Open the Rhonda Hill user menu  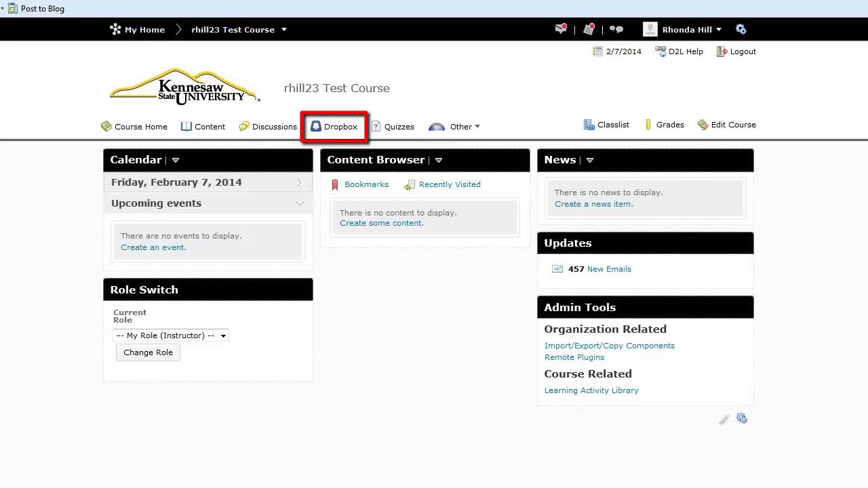692,30
